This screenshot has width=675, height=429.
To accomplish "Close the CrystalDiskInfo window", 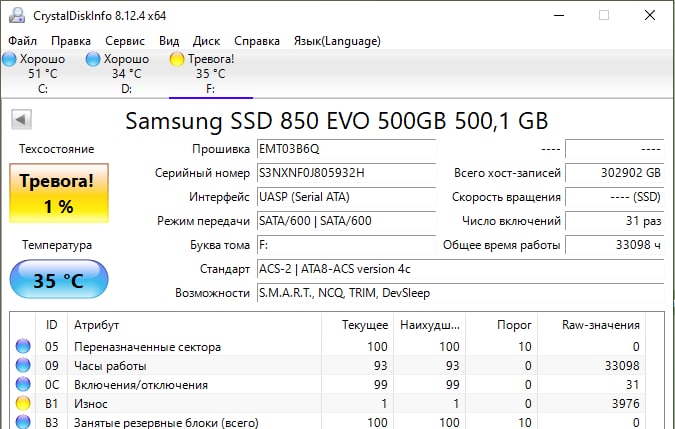I will (650, 15).
